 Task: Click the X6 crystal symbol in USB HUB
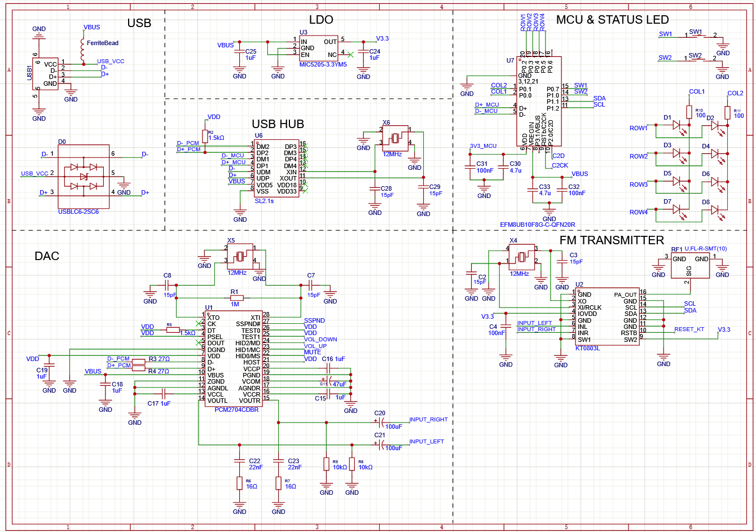click(x=396, y=138)
